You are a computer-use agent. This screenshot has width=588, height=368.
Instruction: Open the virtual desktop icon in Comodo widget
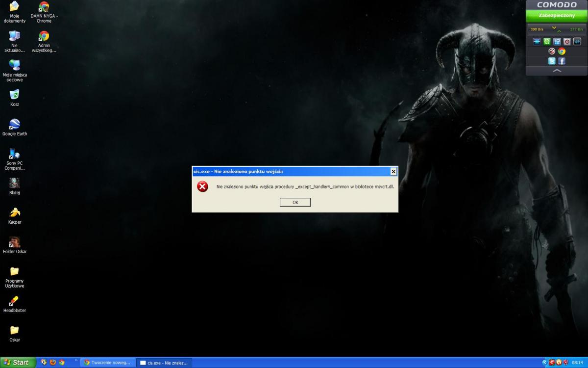coord(557,42)
